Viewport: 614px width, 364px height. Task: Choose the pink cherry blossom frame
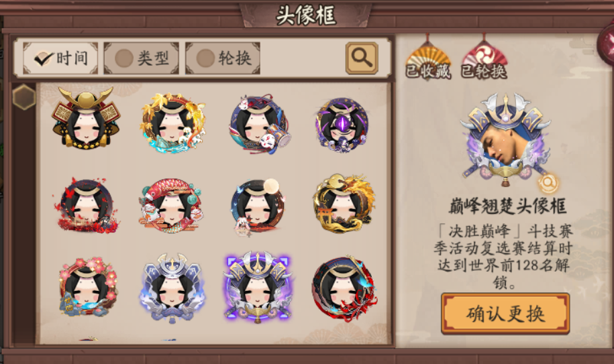pyautogui.click(x=87, y=287)
